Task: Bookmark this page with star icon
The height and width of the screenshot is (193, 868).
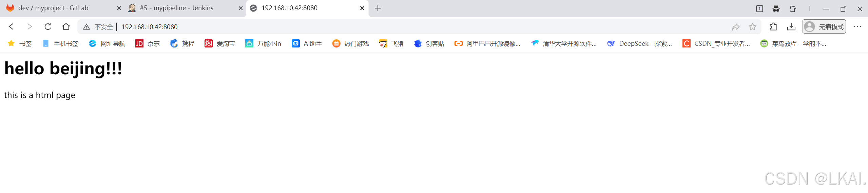Action: [752, 27]
